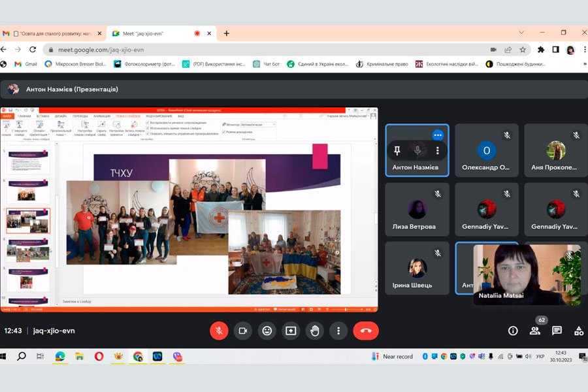Select slide 6 thumbnail in PowerPoint panel

pos(28,191)
